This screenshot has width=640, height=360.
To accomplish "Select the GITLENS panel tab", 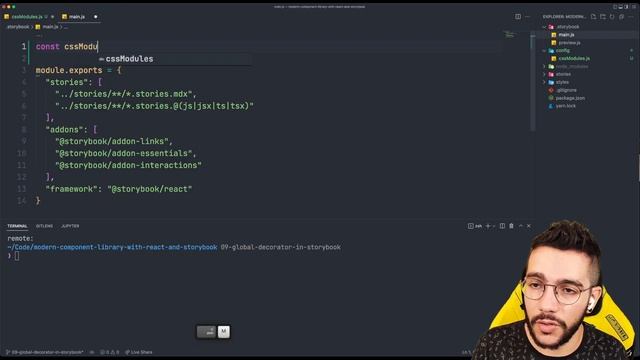I will [44, 226].
